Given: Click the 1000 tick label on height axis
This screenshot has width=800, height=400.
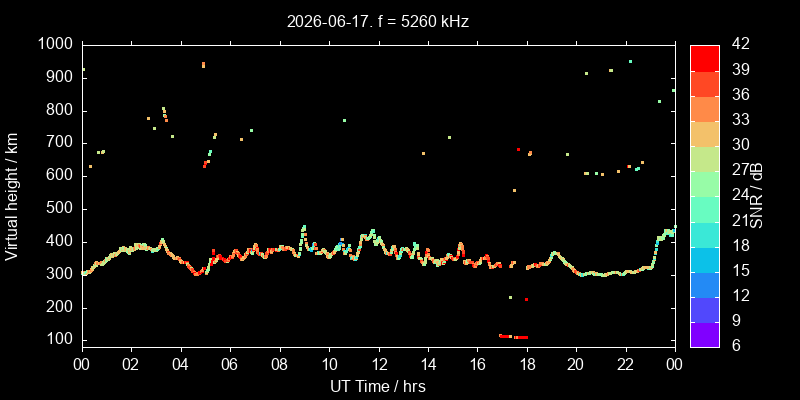Looking at the screenshot, I should point(57,44).
